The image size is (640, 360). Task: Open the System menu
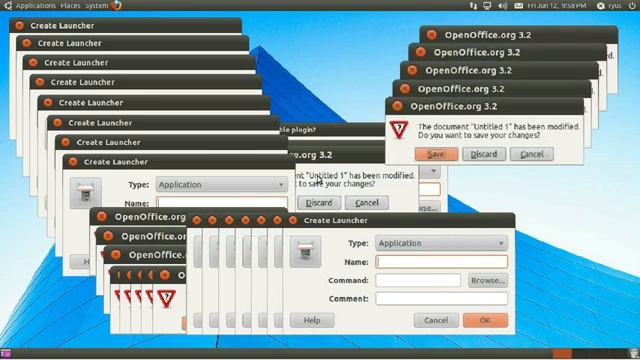point(97,6)
